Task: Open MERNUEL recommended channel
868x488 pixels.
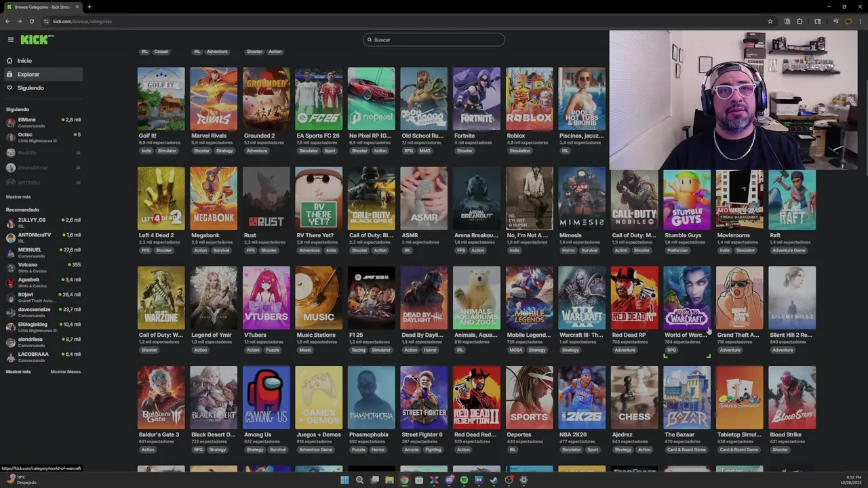Action: pos(42,252)
